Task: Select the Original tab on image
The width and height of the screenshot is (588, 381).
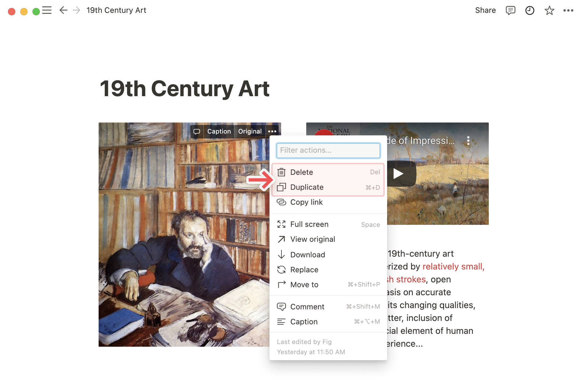Action: 250,132
